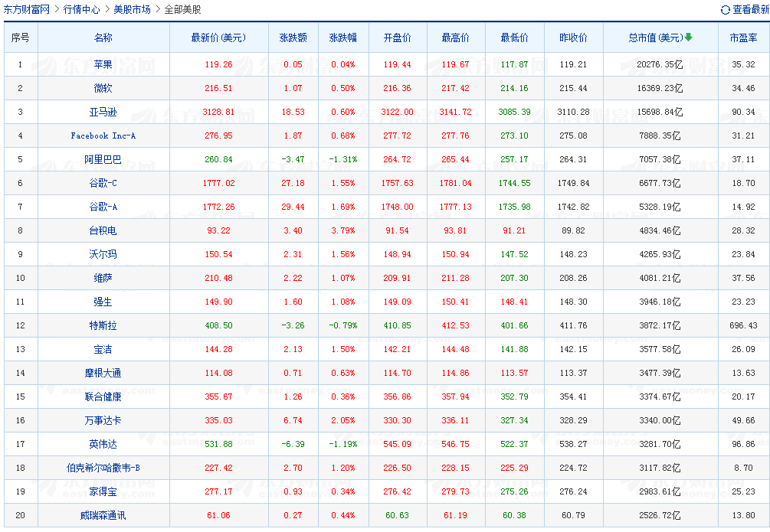Open the 伯克希尔哈撒韦-B stock link
The height and width of the screenshot is (532, 770).
[103, 468]
